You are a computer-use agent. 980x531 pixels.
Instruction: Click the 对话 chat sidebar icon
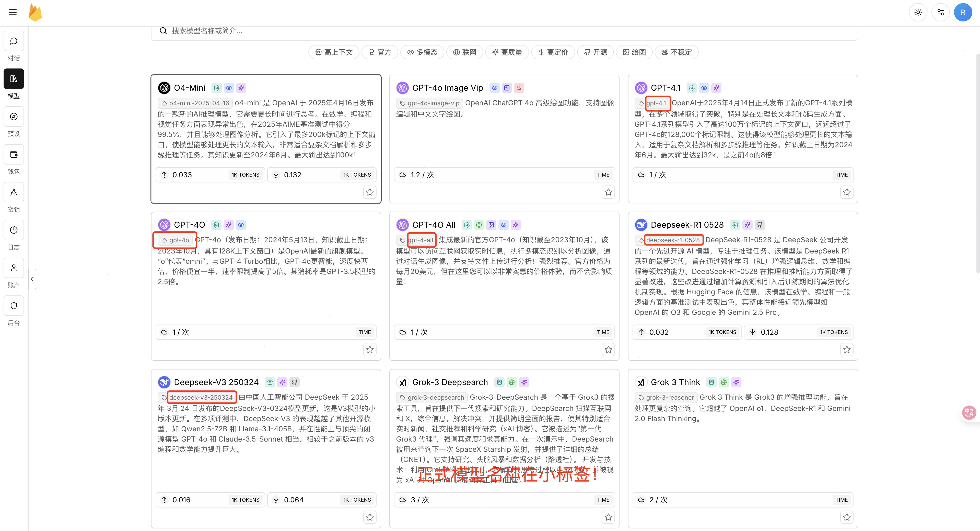click(14, 41)
